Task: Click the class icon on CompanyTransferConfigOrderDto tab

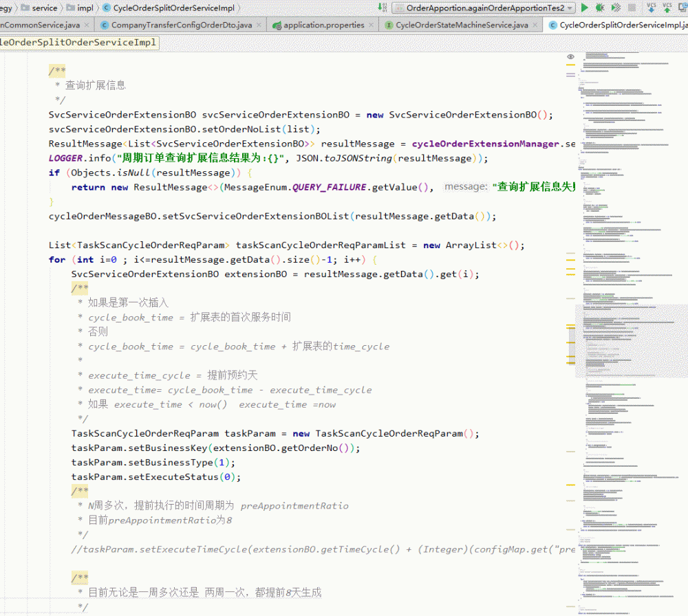Action: [x=105, y=25]
